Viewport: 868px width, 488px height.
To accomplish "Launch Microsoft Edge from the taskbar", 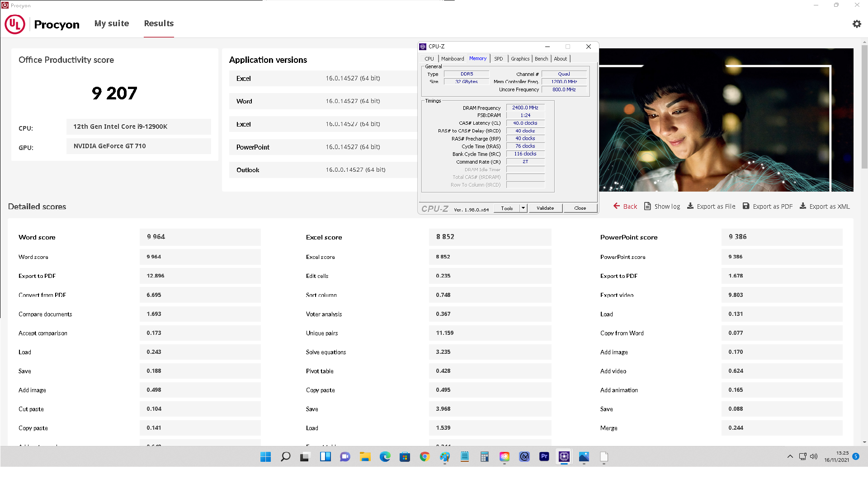I will click(385, 457).
